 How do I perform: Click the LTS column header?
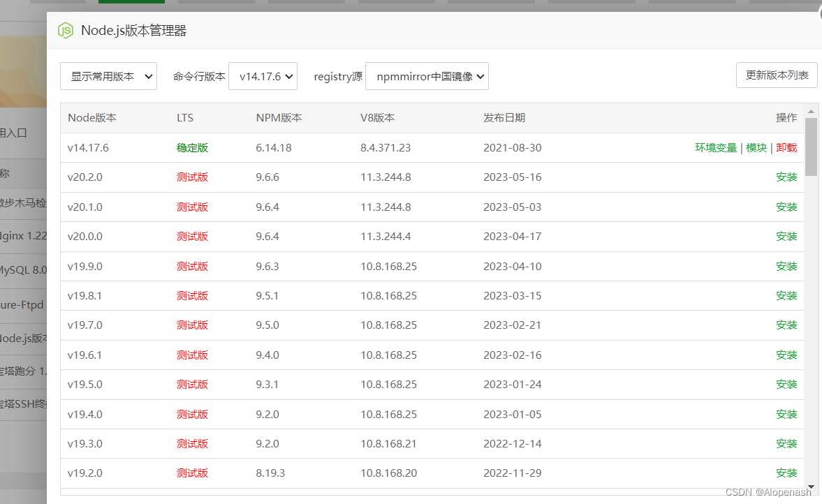click(185, 118)
